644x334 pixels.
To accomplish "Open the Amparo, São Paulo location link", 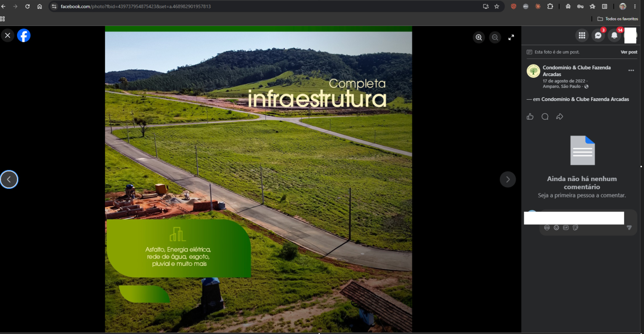I will 562,87.
